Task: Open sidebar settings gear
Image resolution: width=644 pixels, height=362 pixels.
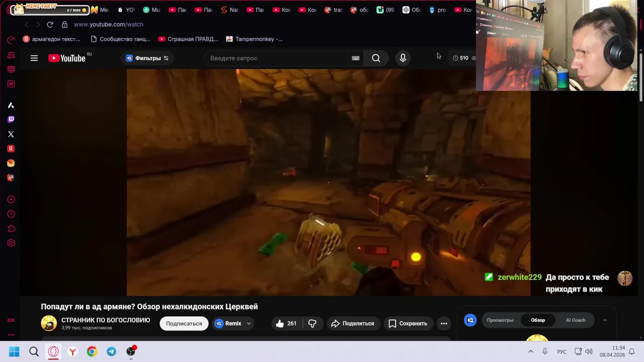Action: 11,243
